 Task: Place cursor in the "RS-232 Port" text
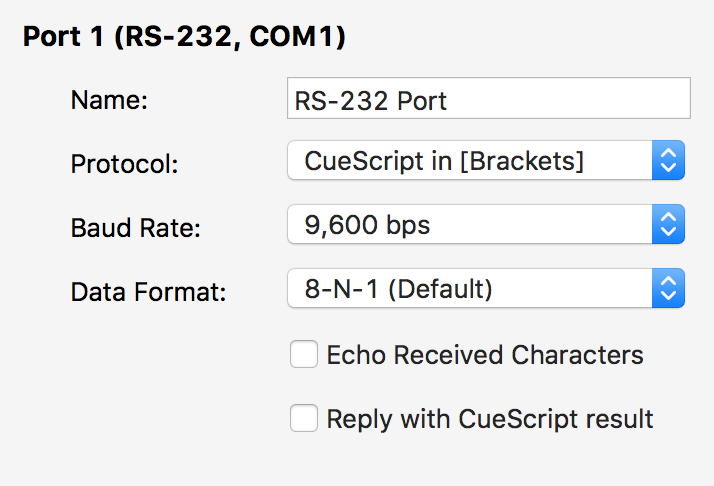pyautogui.click(x=371, y=101)
